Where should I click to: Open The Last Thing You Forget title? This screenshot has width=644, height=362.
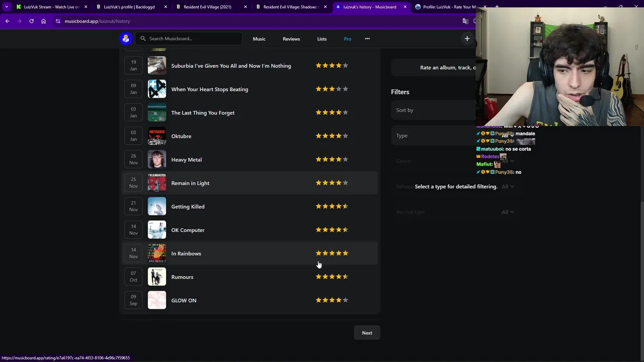(203, 113)
